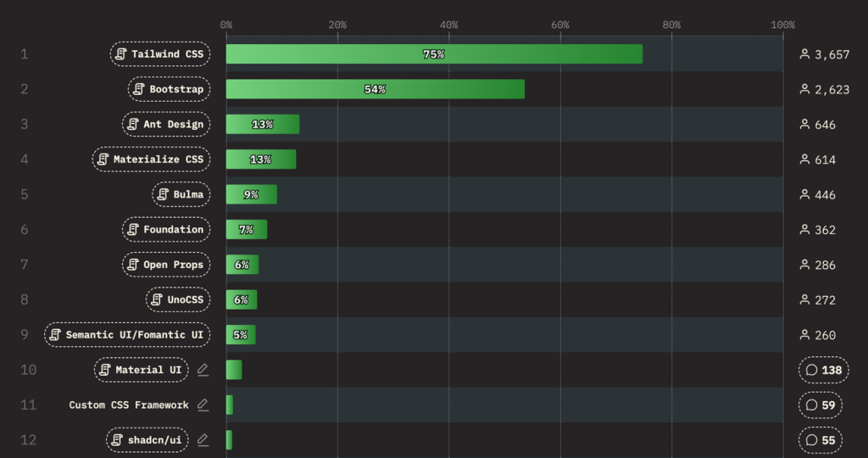Select the Foundation label pill
The image size is (868, 458).
pos(166,229)
